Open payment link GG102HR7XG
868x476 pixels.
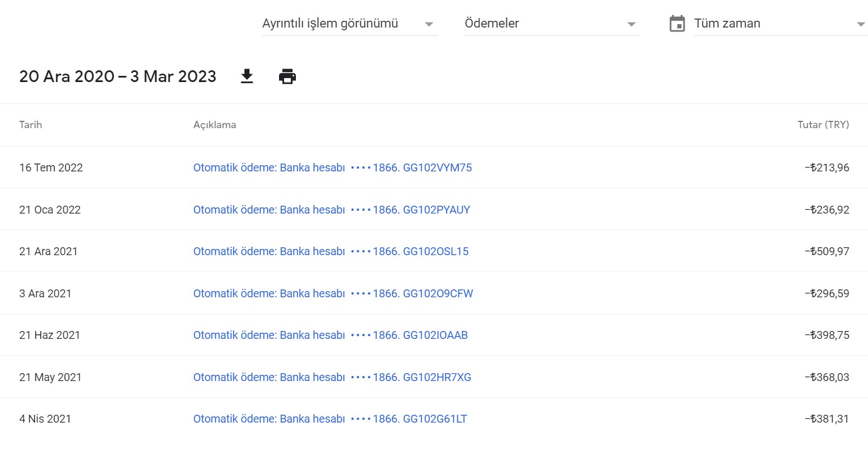tap(332, 377)
